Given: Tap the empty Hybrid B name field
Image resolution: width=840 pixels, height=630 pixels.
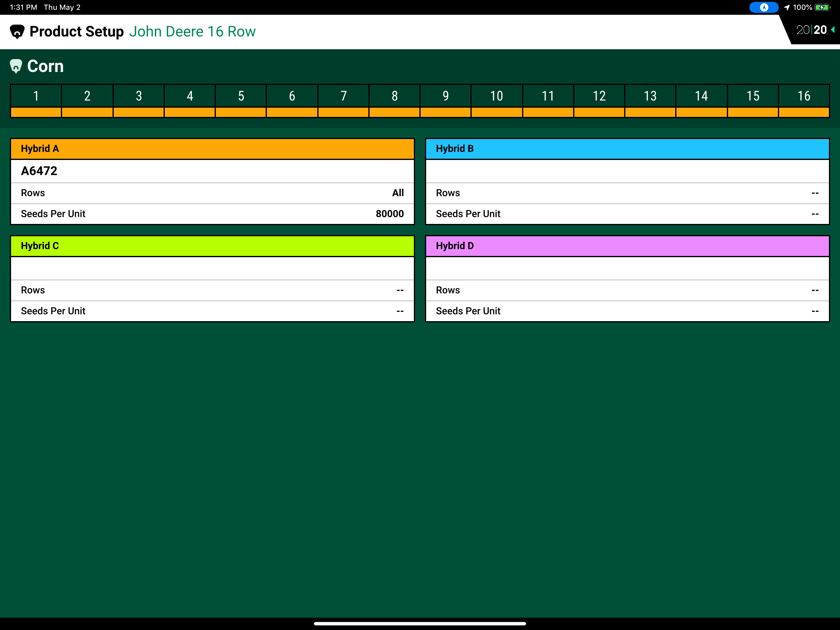Looking at the screenshot, I should coord(627,171).
